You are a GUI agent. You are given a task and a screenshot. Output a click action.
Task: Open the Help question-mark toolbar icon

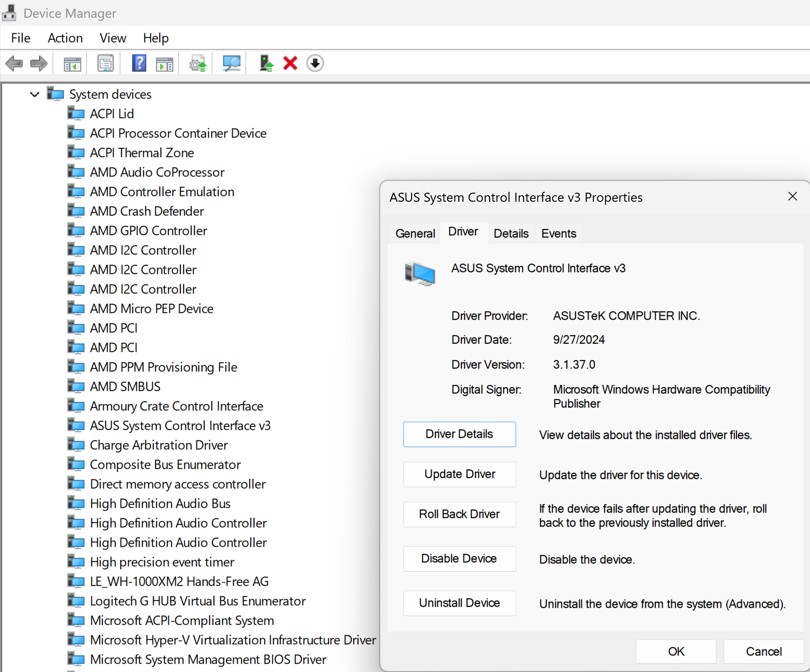coord(139,64)
